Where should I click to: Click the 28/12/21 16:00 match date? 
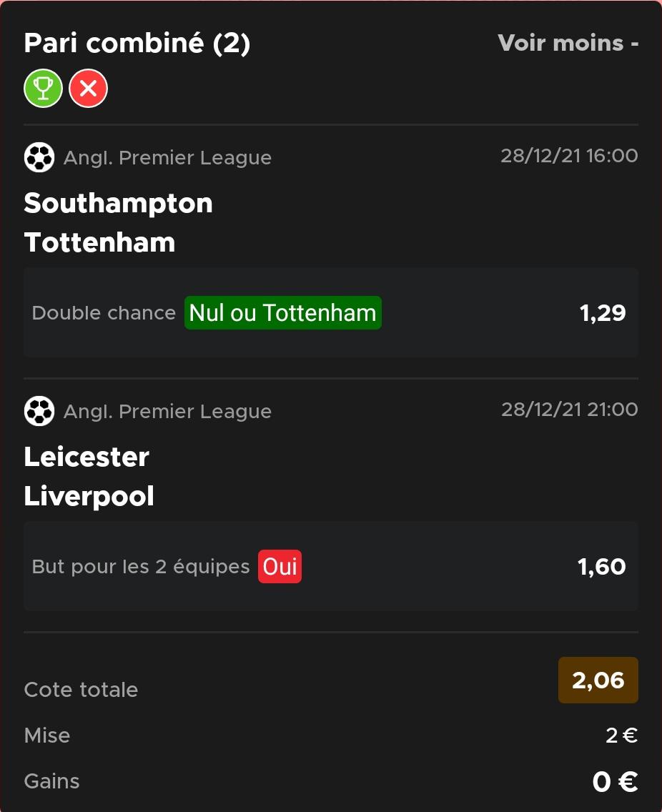(569, 156)
